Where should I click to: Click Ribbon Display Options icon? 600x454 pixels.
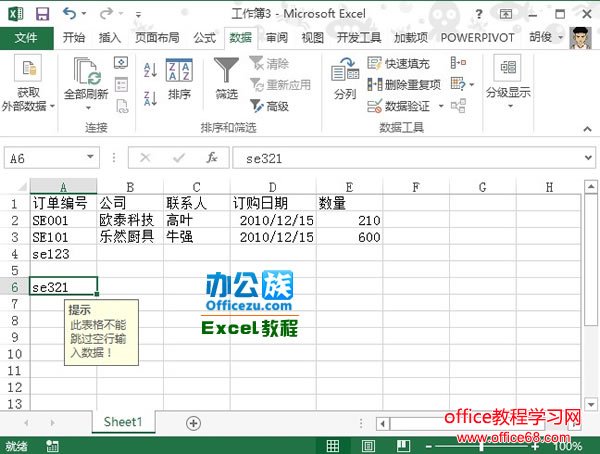(x=505, y=15)
